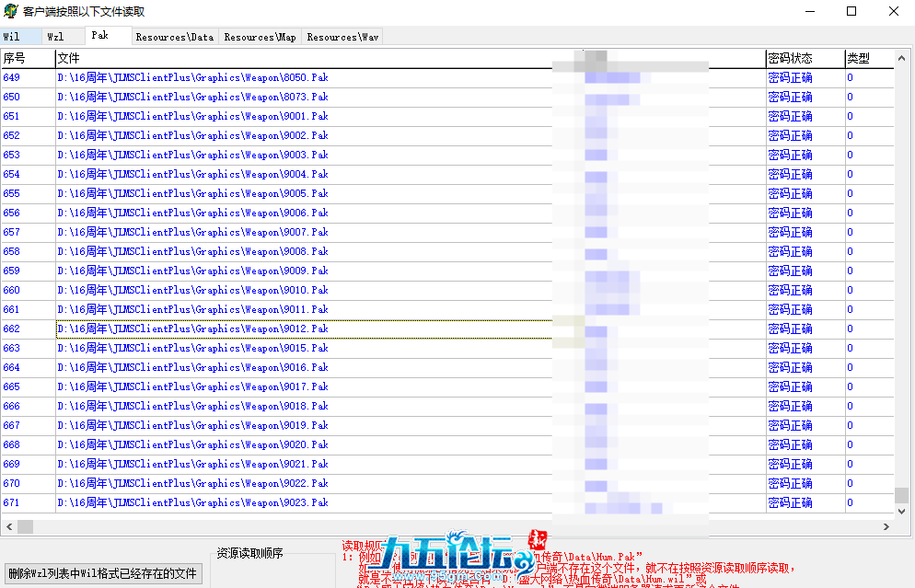Maximize the window

tap(851, 11)
